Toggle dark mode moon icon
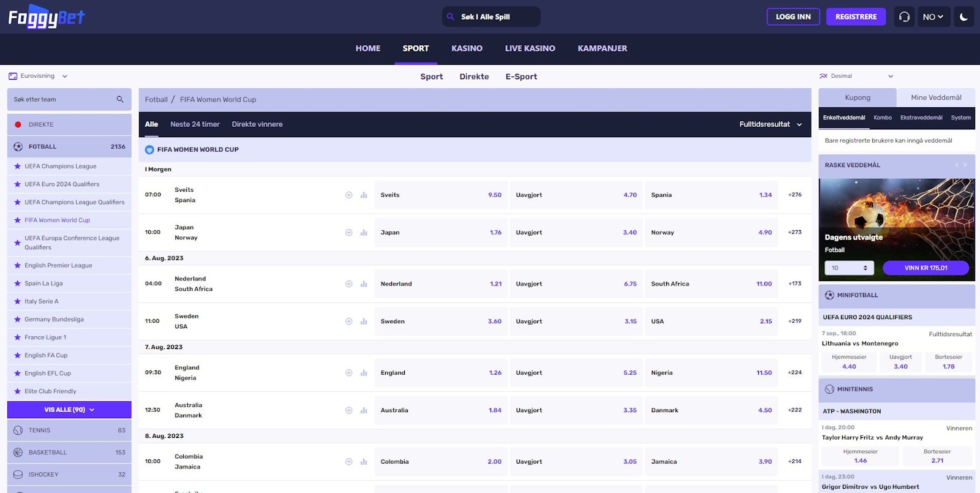The width and height of the screenshot is (980, 493). (963, 17)
